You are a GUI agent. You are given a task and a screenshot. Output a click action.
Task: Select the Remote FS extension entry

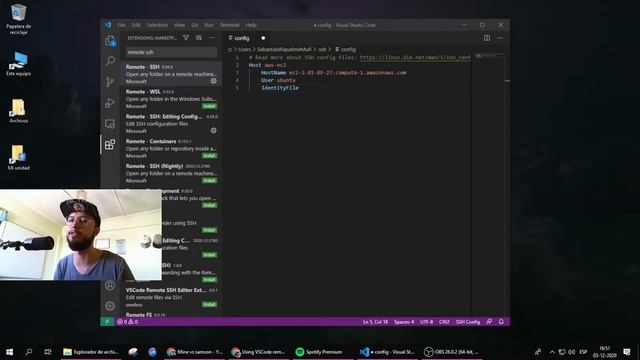pyautogui.click(x=171, y=314)
